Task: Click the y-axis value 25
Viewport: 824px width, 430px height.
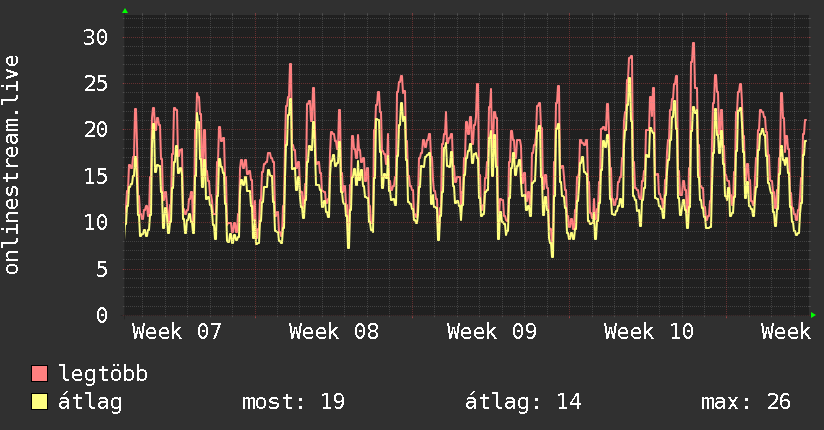Action: pos(96,84)
